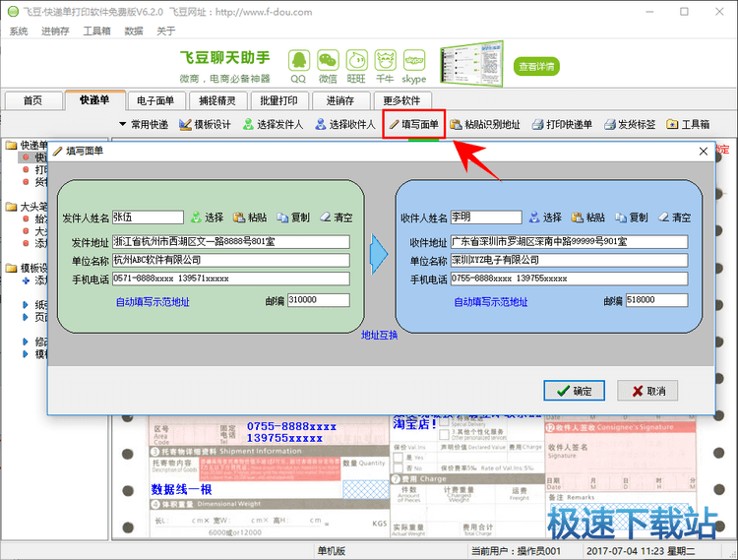738x560 pixels.
Task: Open the 关于 menu
Action: coord(165,31)
